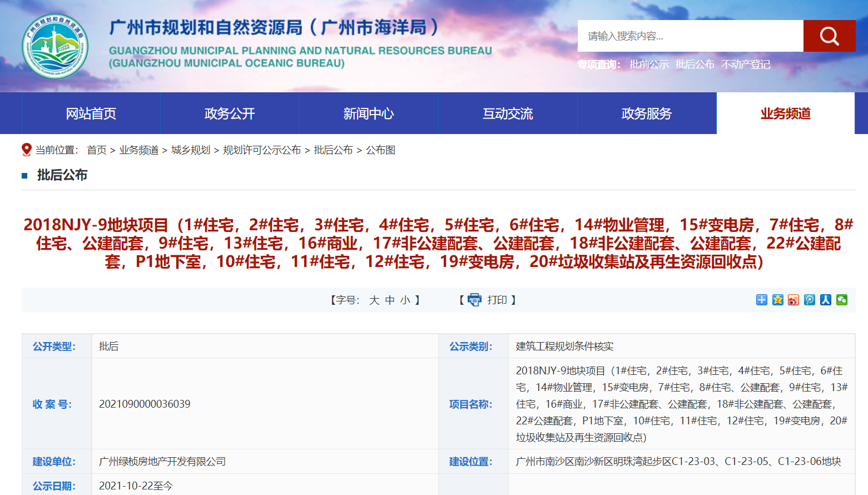Click the 建设单位 label

pyautogui.click(x=54, y=462)
